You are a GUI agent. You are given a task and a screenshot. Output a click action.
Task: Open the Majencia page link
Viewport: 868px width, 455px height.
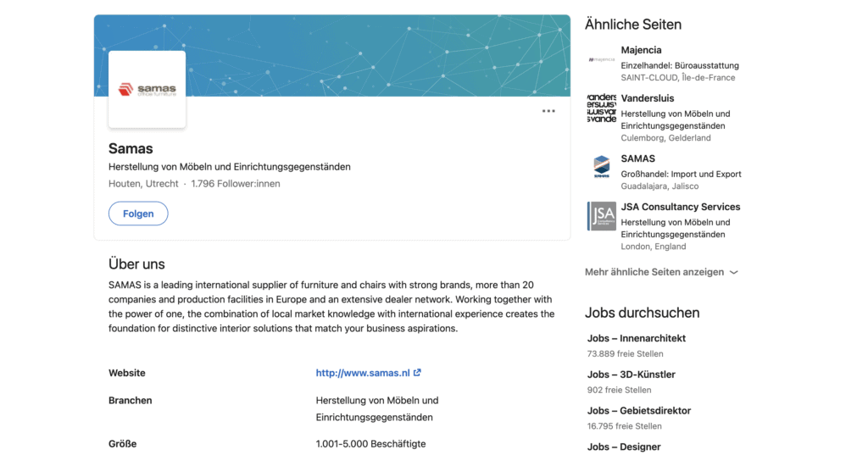click(641, 50)
